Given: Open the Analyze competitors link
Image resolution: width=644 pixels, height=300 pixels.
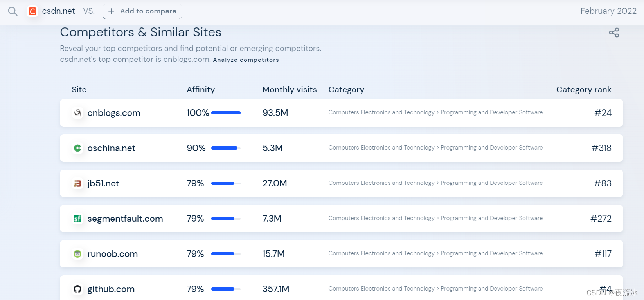Looking at the screenshot, I should pyautogui.click(x=246, y=60).
